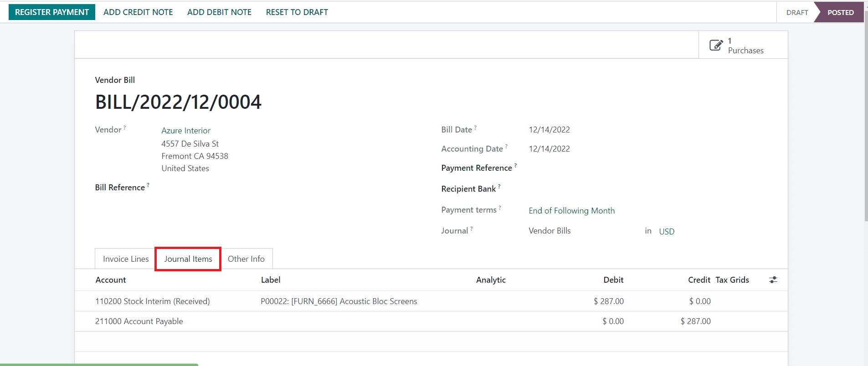Open the Purchases smart button icon
This screenshot has height=366, width=868.
point(716,45)
